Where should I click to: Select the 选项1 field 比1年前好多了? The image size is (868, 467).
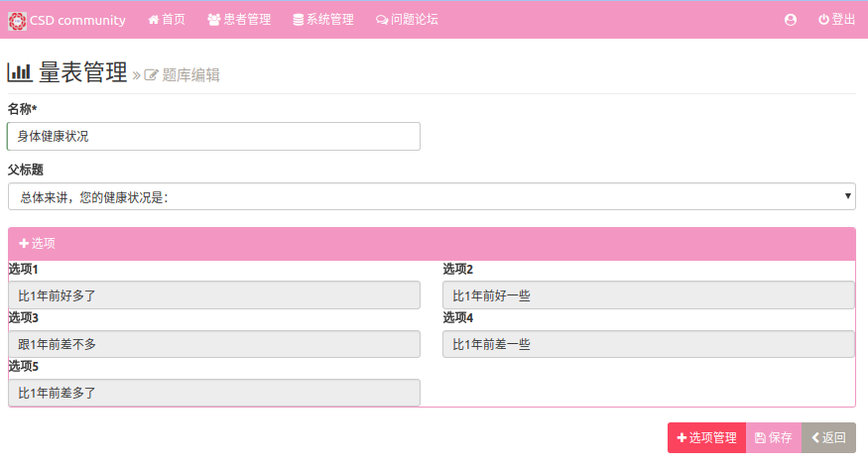[213, 295]
